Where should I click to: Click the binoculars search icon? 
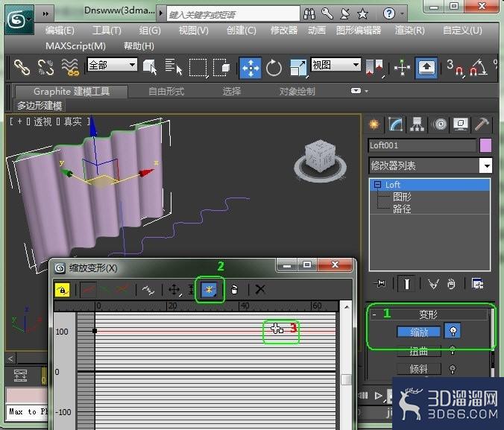pyautogui.click(x=309, y=14)
